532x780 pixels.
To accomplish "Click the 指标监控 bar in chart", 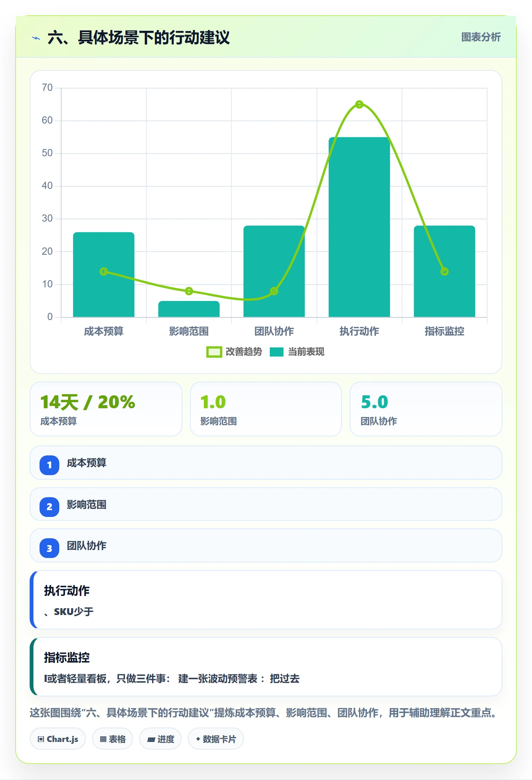I will tap(444, 271).
